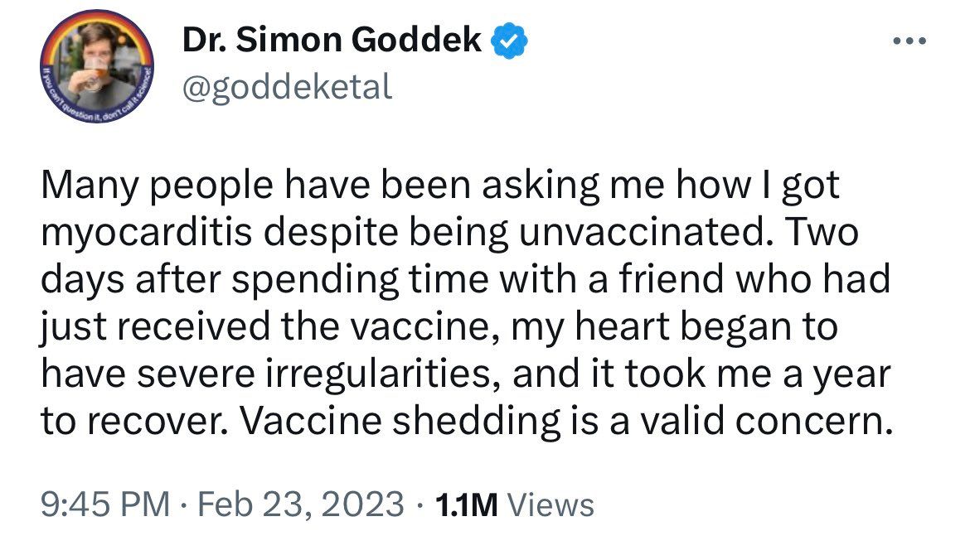Click the word heart in the tweet
Viewport: 970px width, 560px height.
[x=622, y=326]
